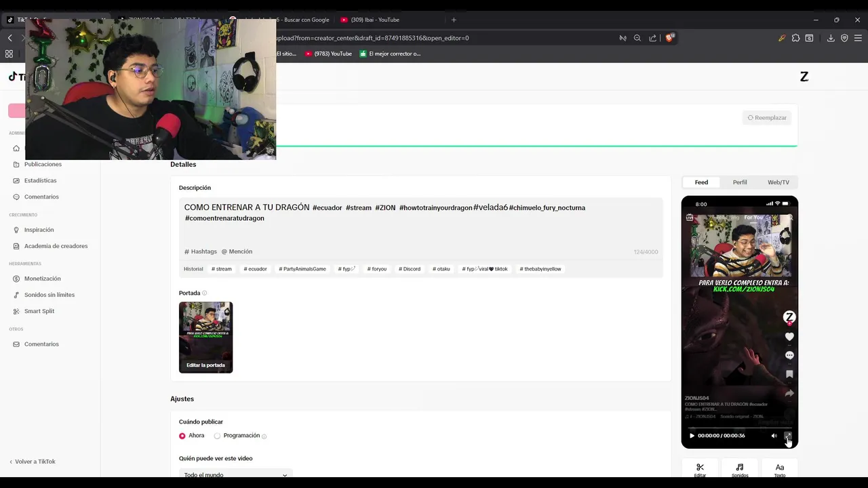The width and height of the screenshot is (868, 488).
Task: Go to Comentarios under administration
Action: click(x=41, y=197)
